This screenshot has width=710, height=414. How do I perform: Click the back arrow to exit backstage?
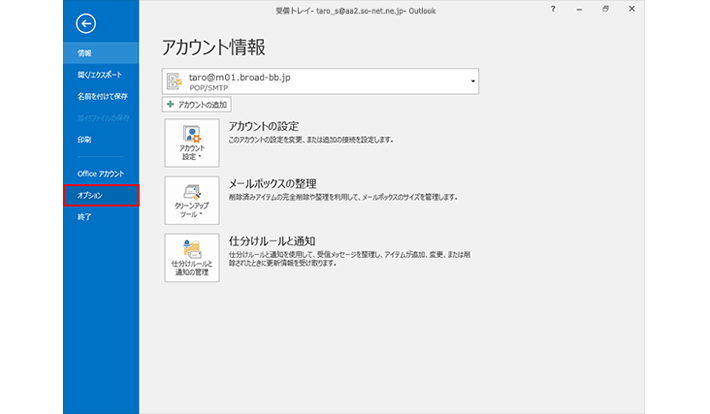(x=86, y=23)
